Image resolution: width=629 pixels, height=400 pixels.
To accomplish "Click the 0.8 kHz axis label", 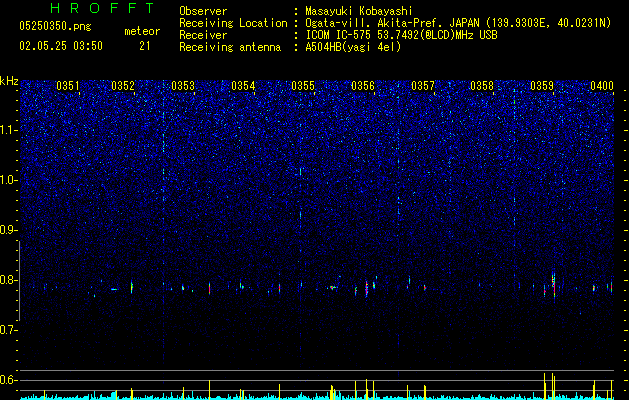I will click(x=8, y=280).
